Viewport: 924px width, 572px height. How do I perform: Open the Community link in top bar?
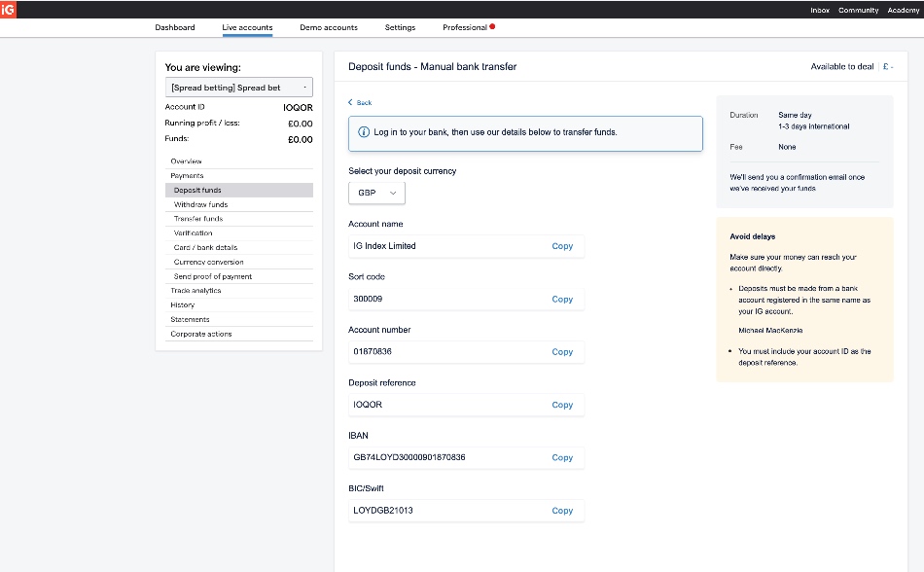pos(859,10)
